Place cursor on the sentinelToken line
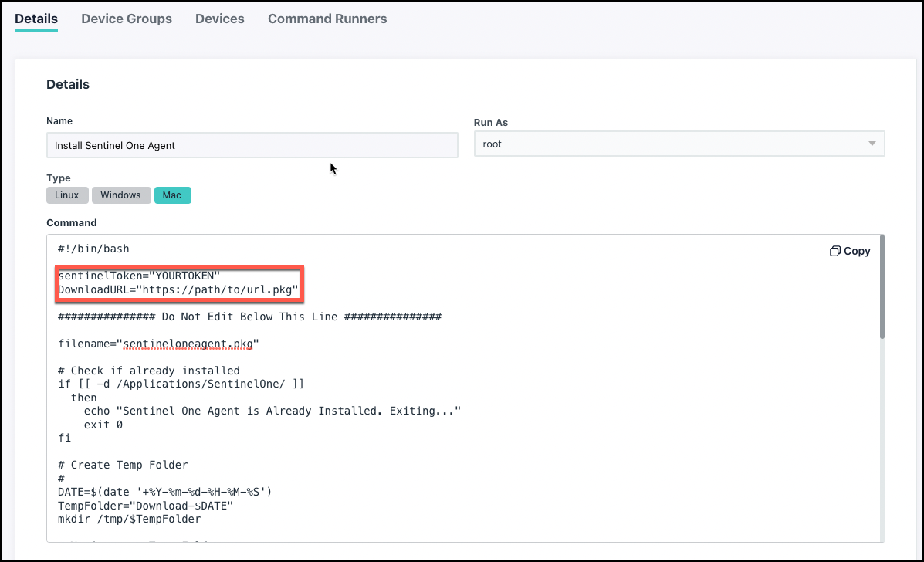The height and width of the screenshot is (562, 924). 139,276
